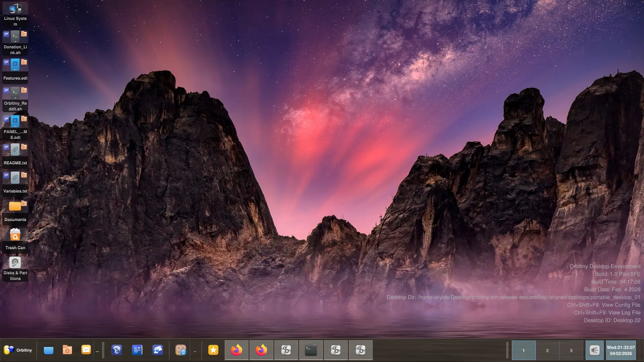
Task: Expand the three-dot launcher overflow
Action: tap(97, 351)
